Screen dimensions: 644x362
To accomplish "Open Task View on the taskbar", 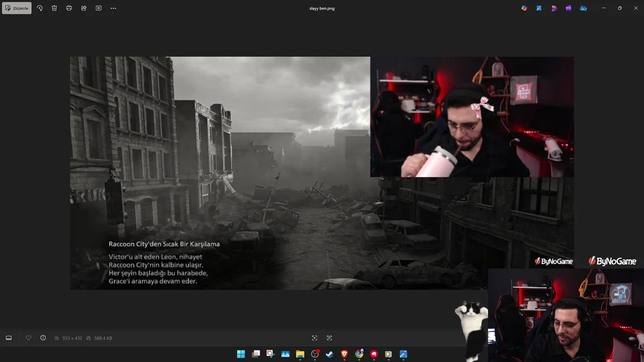I will tap(256, 354).
